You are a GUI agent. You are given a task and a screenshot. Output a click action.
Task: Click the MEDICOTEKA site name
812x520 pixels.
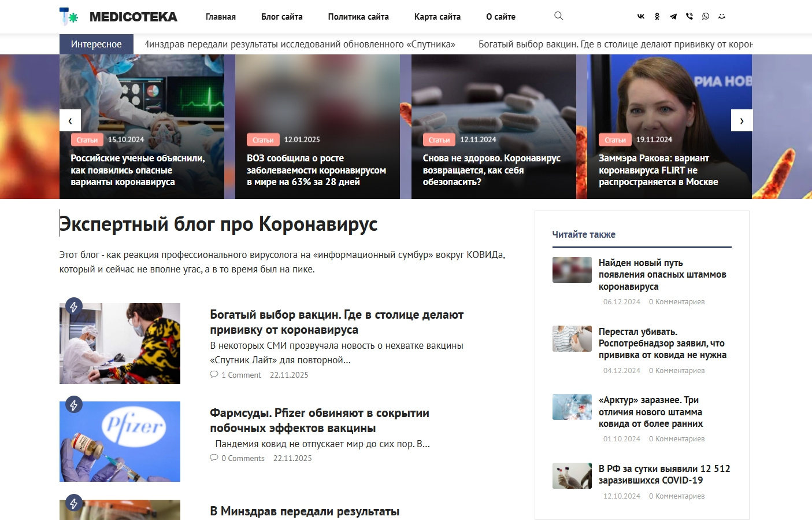click(x=134, y=17)
